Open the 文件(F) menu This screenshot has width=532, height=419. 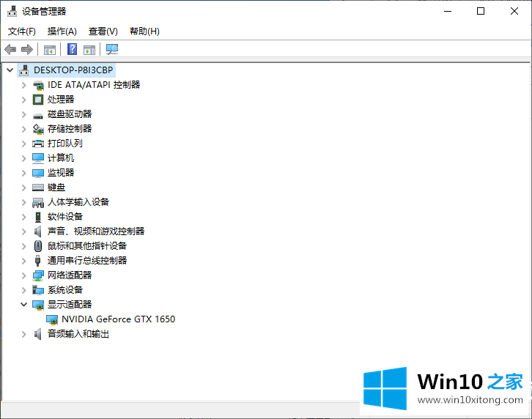tap(22, 31)
